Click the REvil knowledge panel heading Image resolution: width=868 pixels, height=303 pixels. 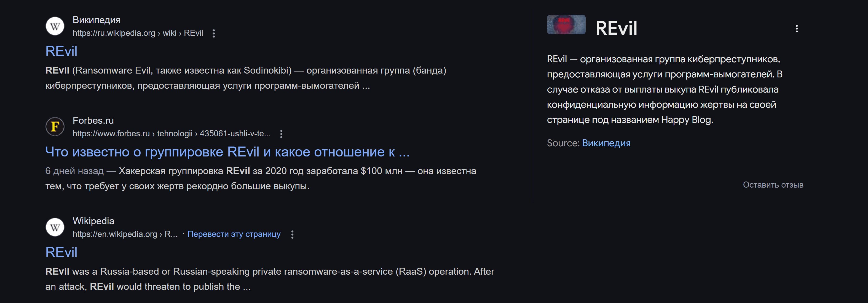[616, 28]
